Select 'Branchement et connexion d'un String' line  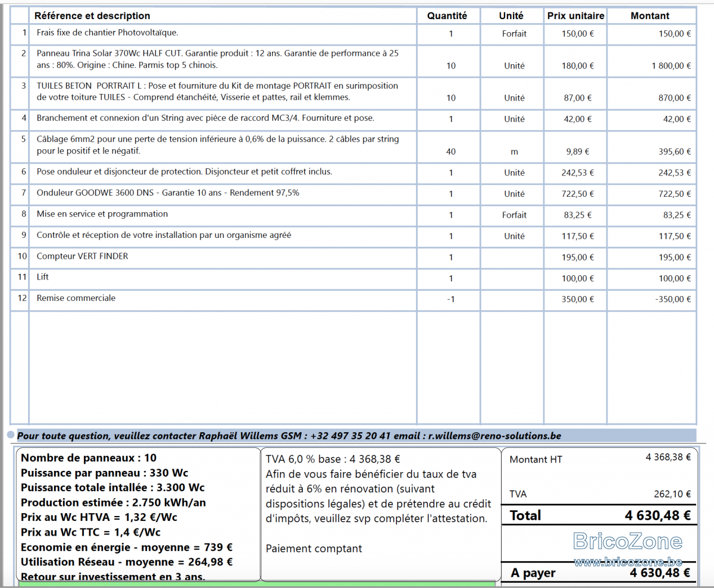tap(205, 118)
